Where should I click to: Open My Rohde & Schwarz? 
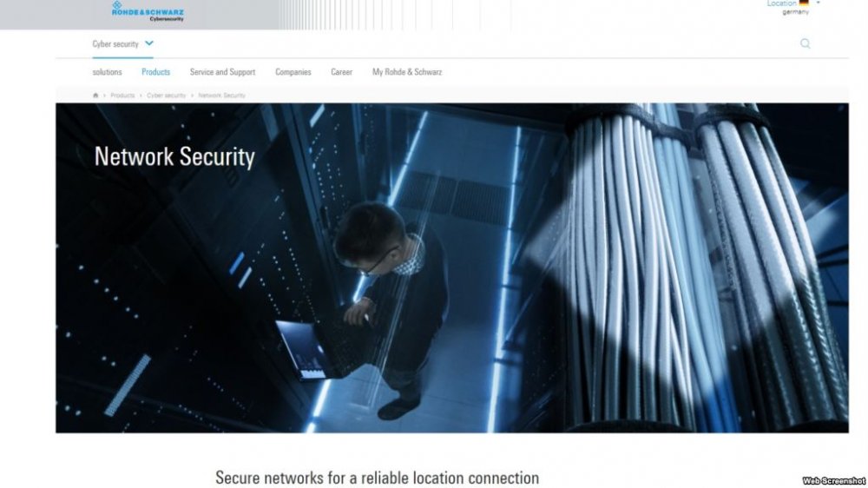[407, 72]
